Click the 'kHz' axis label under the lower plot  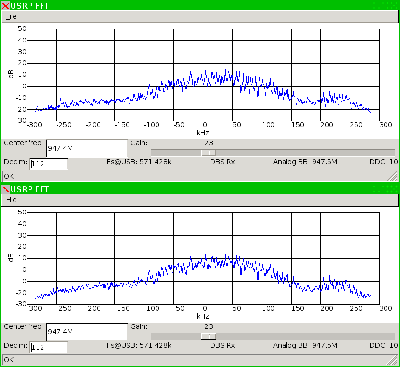pyautogui.click(x=203, y=316)
